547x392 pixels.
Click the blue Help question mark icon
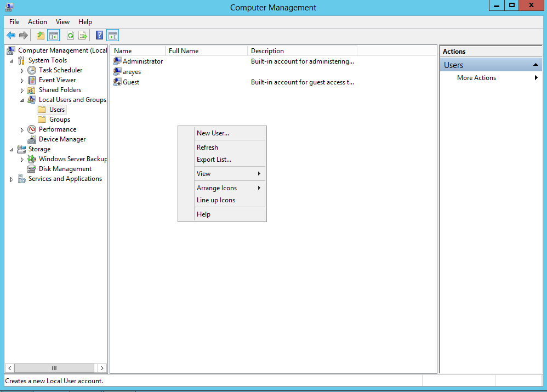(x=99, y=36)
